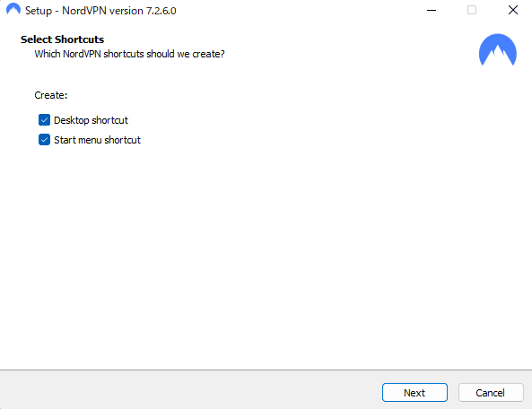Viewport: 532px width, 409px height.
Task: Click the NordVPN icon in title bar
Action: [13, 10]
